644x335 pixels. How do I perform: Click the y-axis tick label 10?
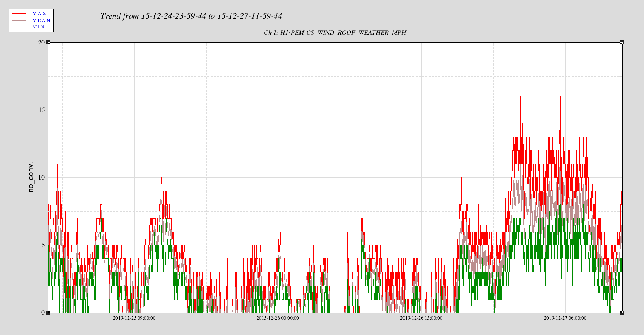41,177
